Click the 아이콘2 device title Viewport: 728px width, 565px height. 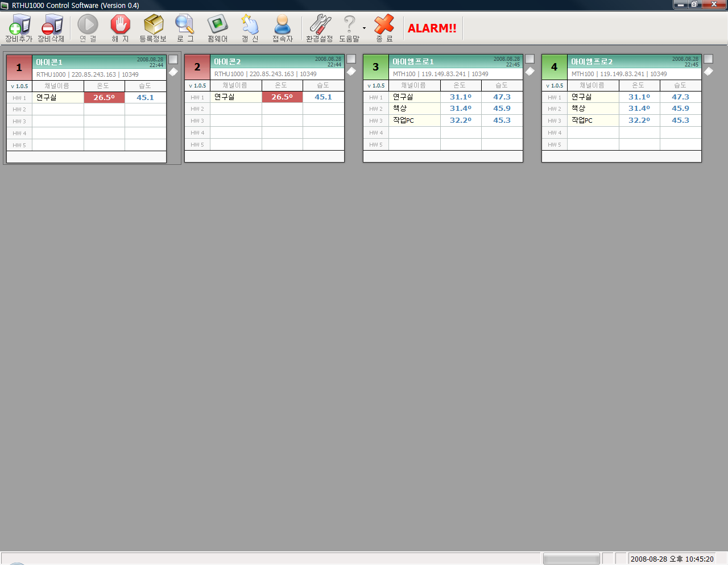coord(227,61)
